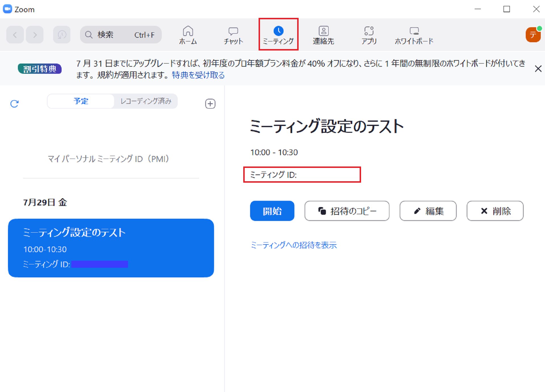Switch to the 予定 (Upcoming) tab

[x=81, y=101]
